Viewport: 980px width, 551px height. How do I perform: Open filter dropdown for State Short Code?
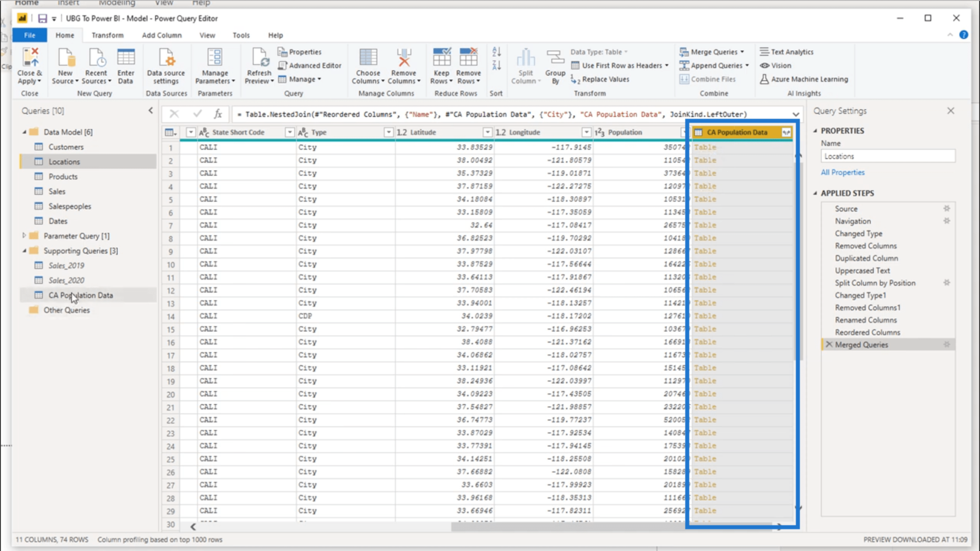(289, 132)
